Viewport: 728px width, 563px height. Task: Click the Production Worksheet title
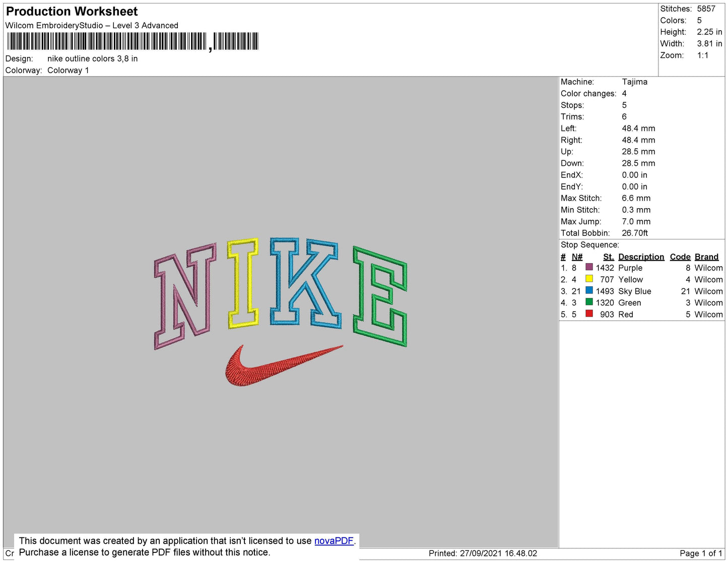(x=71, y=11)
